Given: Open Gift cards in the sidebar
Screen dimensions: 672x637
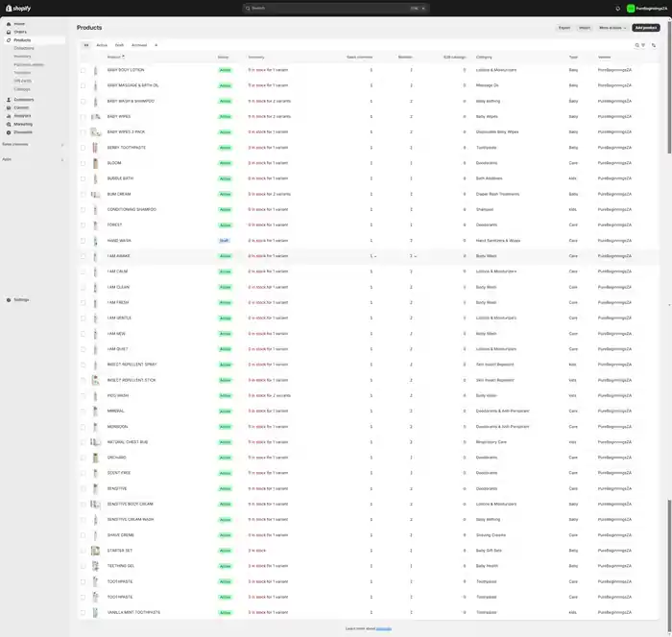Looking at the screenshot, I should coord(23,81).
